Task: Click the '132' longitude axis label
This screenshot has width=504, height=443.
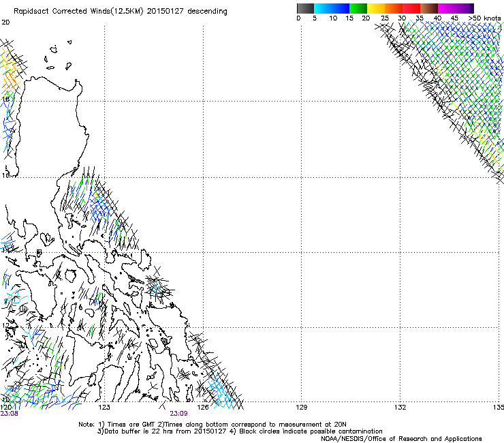Action: pos(400,408)
